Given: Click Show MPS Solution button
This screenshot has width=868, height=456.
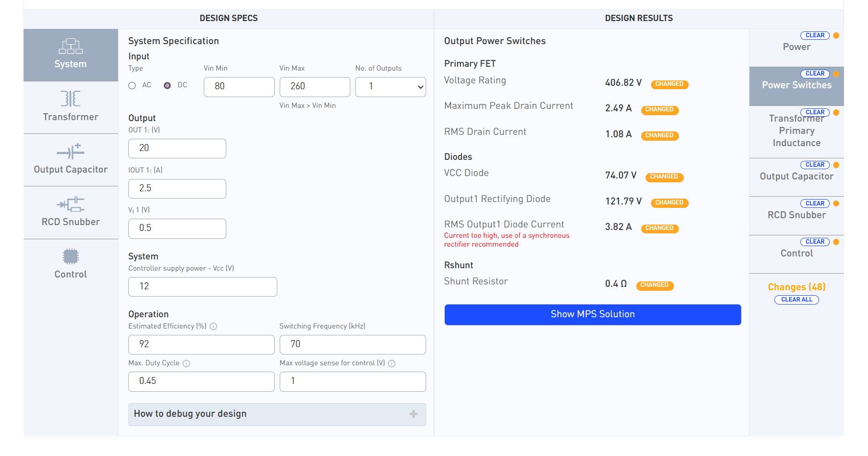Looking at the screenshot, I should tap(592, 315).
